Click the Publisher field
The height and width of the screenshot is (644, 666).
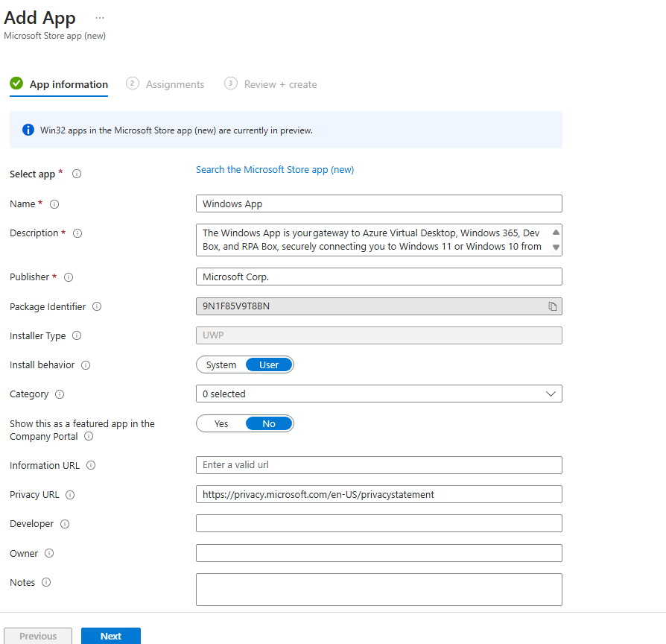click(379, 277)
